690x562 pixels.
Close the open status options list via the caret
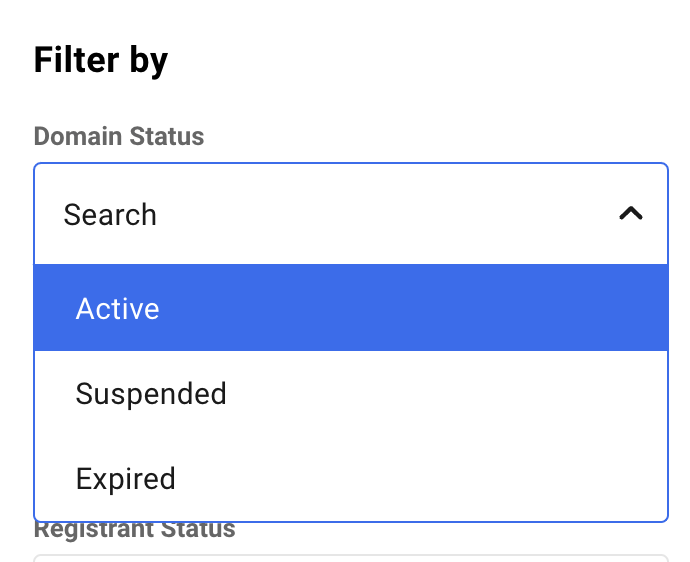(631, 213)
